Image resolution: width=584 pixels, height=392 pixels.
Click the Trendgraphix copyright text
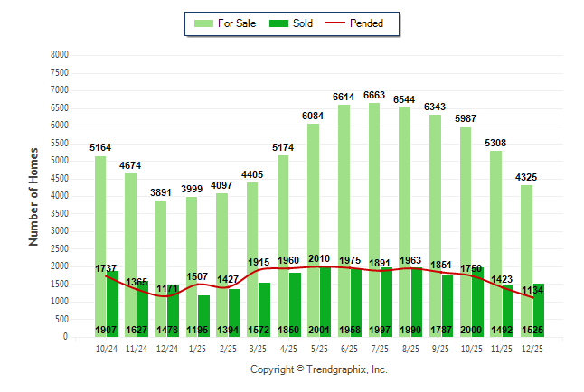pos(318,369)
